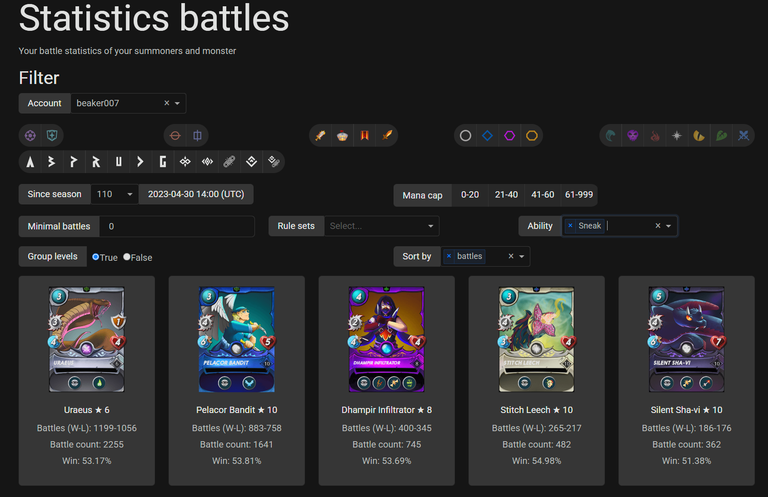768x497 pixels.
Task: Click the Pelacor Bandit ★ 10 name
Action: [237, 410]
